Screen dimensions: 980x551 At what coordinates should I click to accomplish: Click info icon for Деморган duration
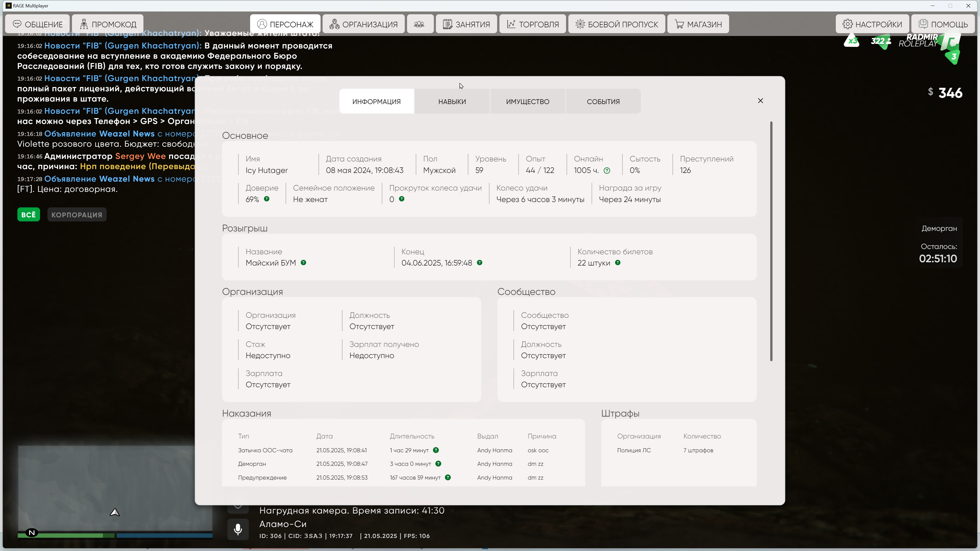point(438,464)
